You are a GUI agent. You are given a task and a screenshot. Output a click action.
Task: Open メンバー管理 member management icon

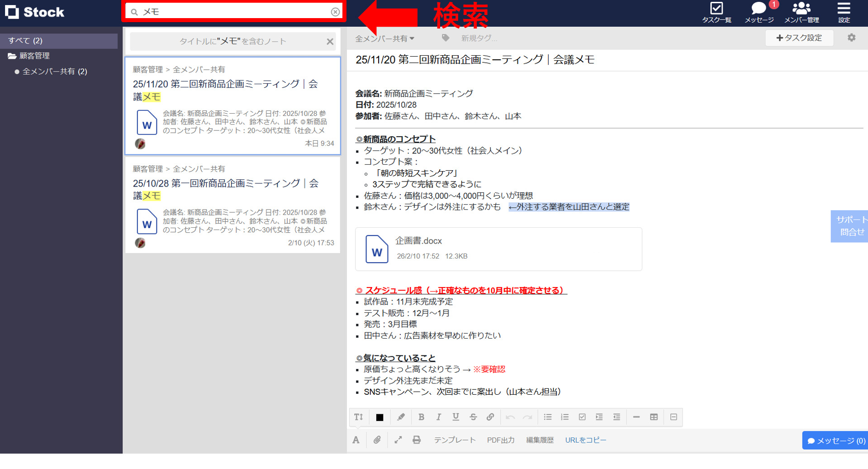click(801, 11)
